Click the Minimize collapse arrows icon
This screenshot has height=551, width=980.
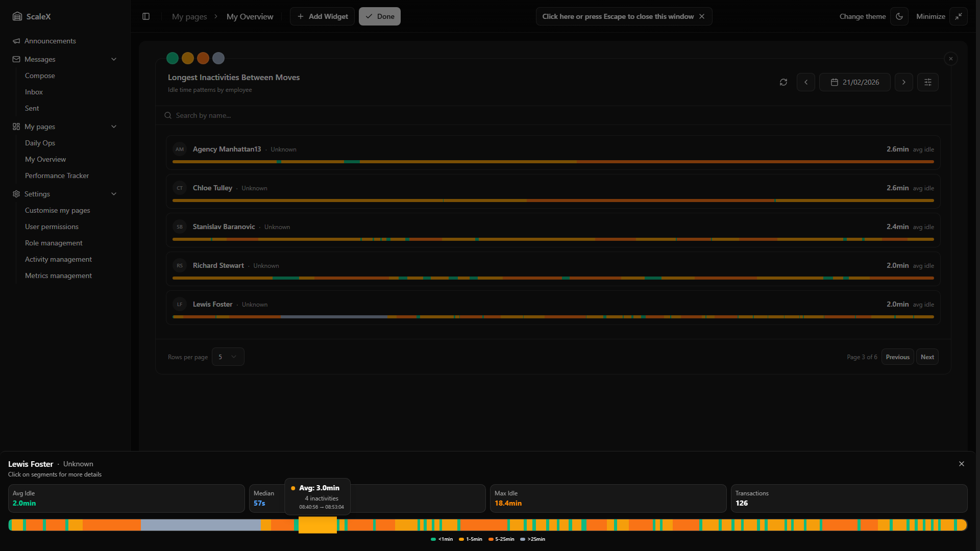[x=959, y=16]
